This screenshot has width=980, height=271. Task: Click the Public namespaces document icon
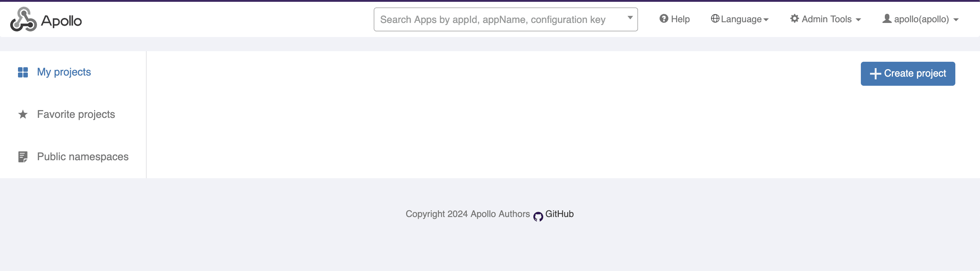(23, 157)
